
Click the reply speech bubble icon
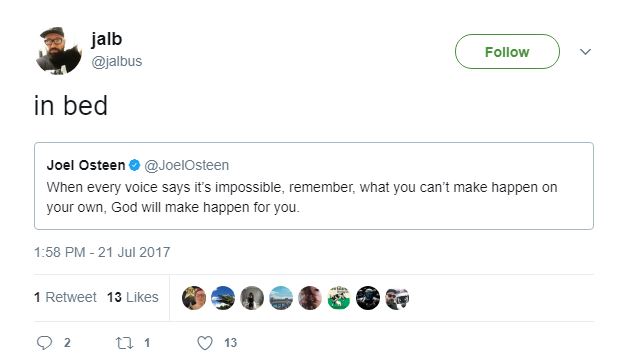[x=44, y=343]
